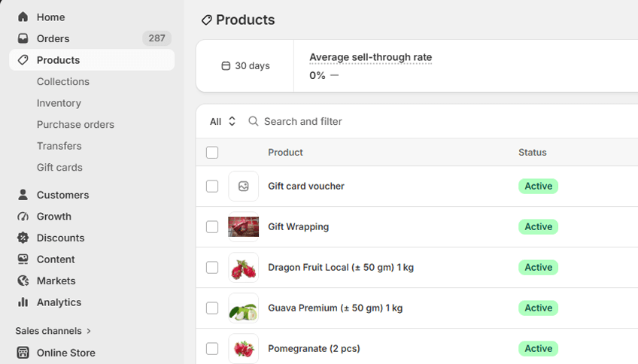Click the Content image icon
The image size is (638, 364).
(23, 259)
